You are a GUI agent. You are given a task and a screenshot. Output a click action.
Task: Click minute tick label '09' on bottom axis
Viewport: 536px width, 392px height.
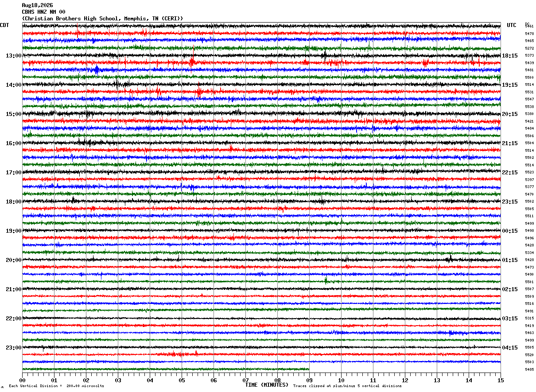(x=309, y=380)
